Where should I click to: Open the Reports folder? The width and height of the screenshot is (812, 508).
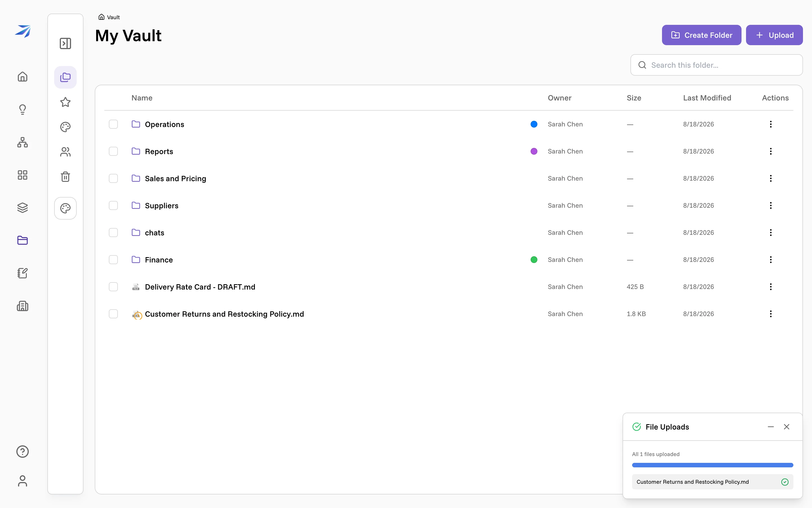point(159,152)
